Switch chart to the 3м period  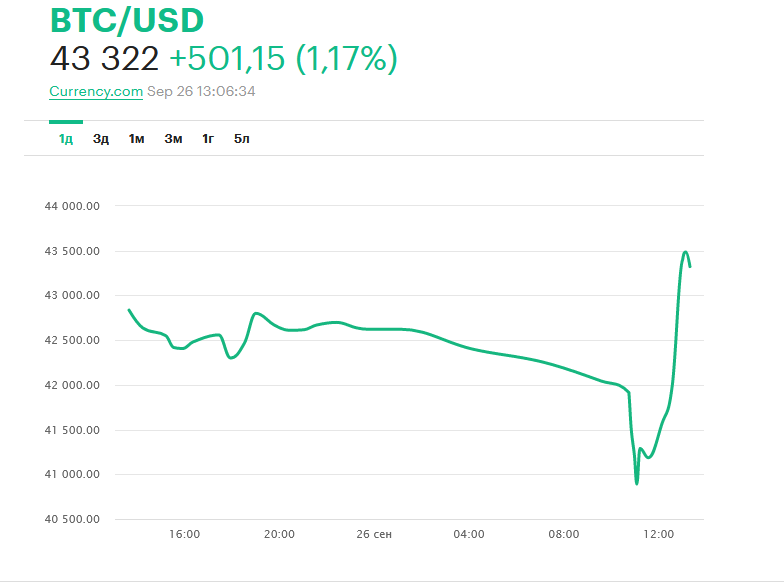click(173, 139)
